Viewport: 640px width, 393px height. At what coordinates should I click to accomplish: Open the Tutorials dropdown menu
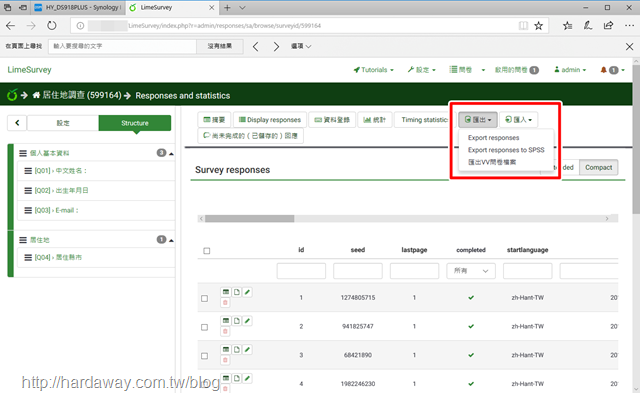[x=373, y=70]
